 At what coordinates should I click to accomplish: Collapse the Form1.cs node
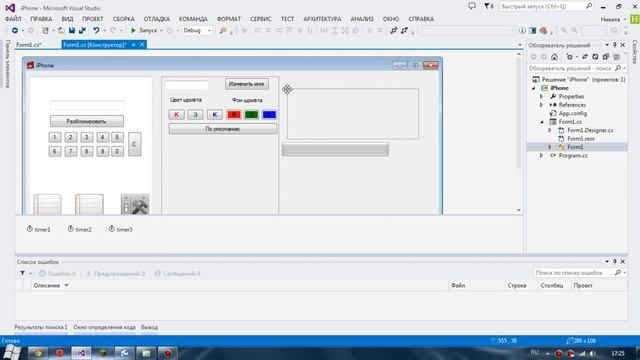(x=542, y=122)
